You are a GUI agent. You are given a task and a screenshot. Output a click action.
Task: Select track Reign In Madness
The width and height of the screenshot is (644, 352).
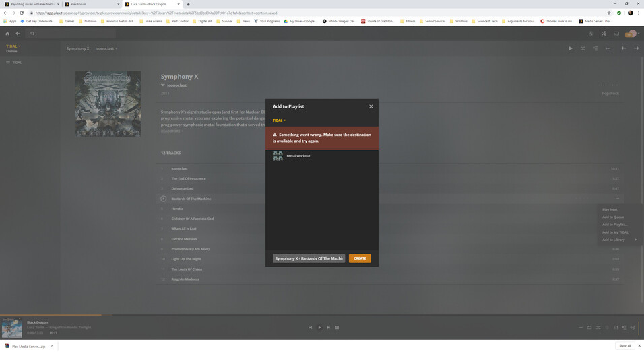pos(185,279)
